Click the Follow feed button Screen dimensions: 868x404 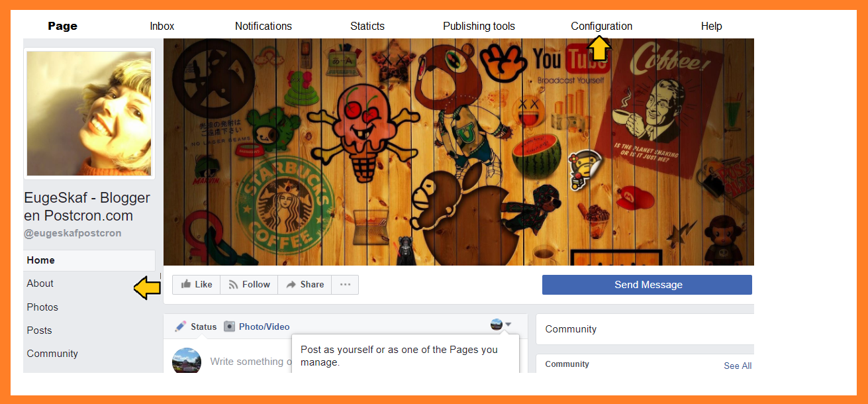pyautogui.click(x=249, y=285)
